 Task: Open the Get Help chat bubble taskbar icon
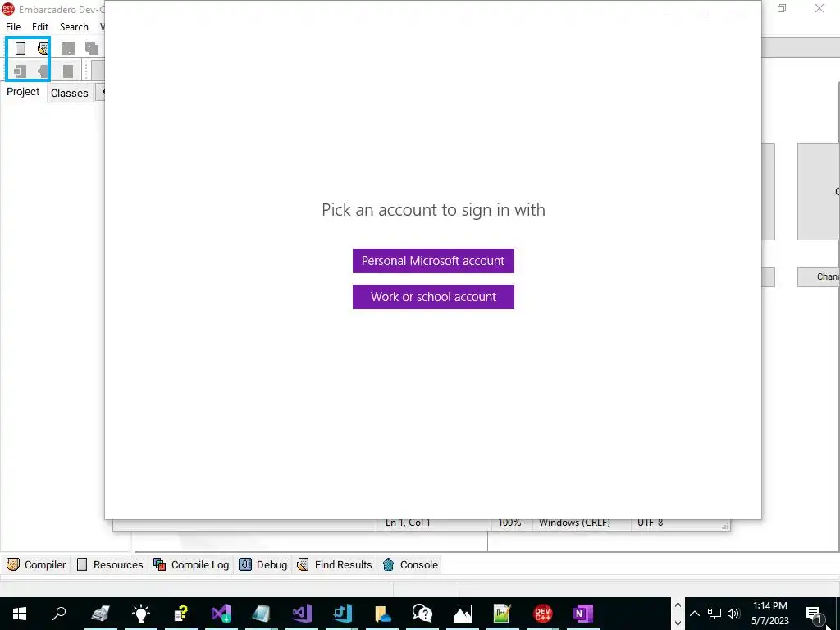[x=422, y=614]
